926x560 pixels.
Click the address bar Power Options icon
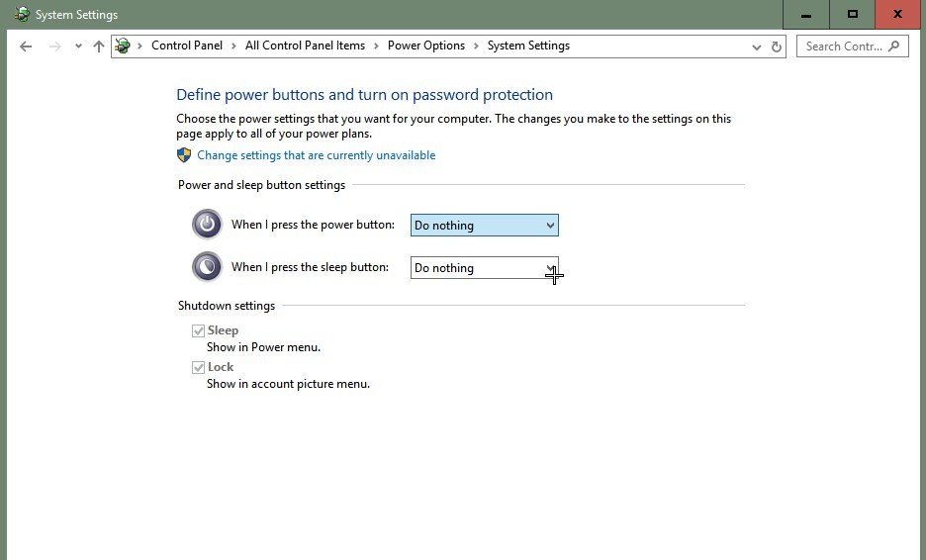point(123,46)
